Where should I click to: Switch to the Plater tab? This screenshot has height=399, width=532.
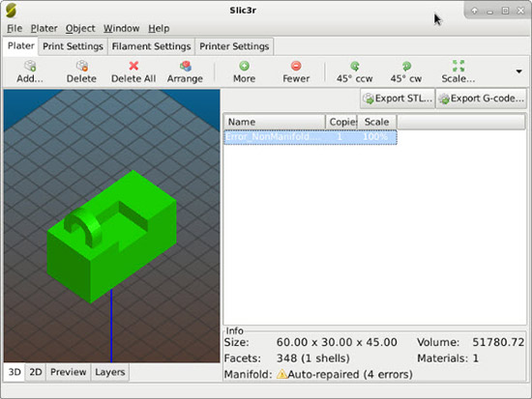coord(21,46)
